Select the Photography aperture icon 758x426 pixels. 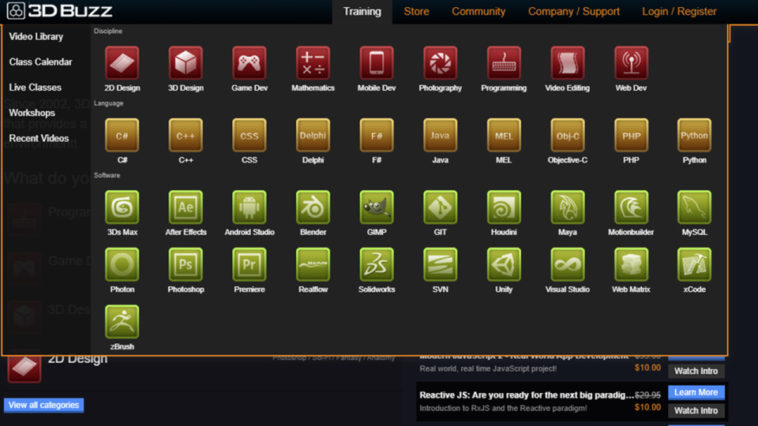440,63
